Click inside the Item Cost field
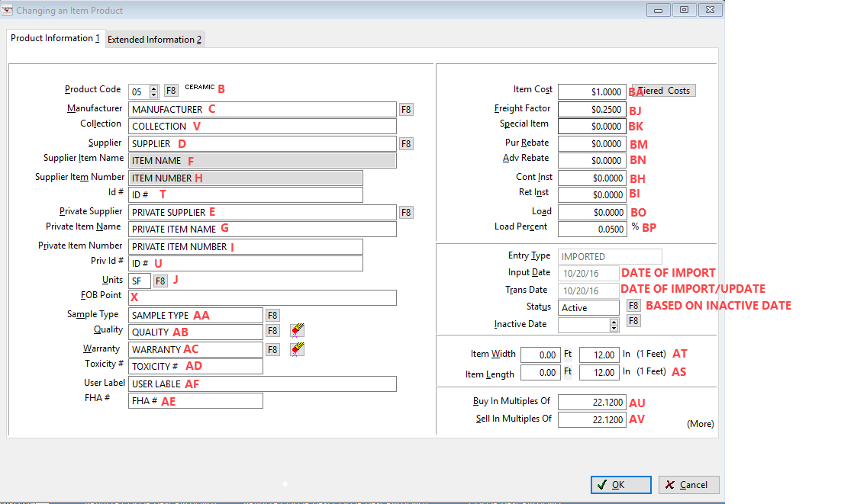The width and height of the screenshot is (841, 504). [591, 91]
